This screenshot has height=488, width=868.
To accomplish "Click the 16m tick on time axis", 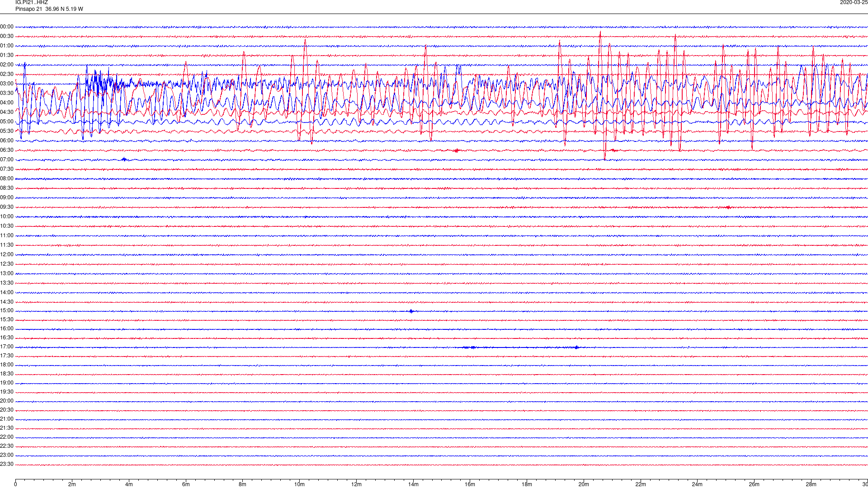I will tap(470, 484).
